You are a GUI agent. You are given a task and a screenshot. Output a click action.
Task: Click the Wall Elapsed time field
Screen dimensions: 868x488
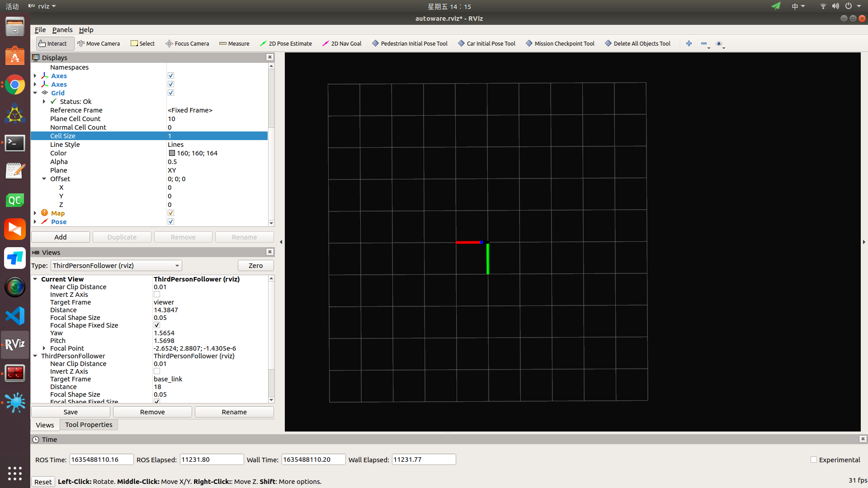(x=423, y=459)
